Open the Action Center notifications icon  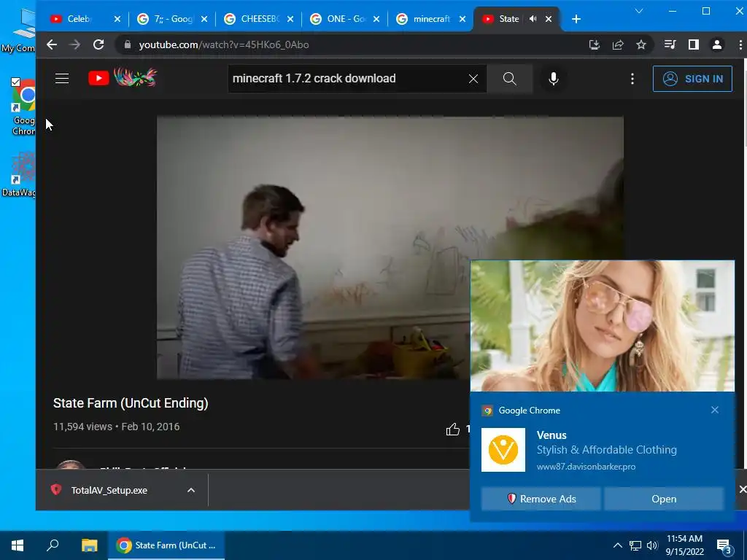click(724, 545)
